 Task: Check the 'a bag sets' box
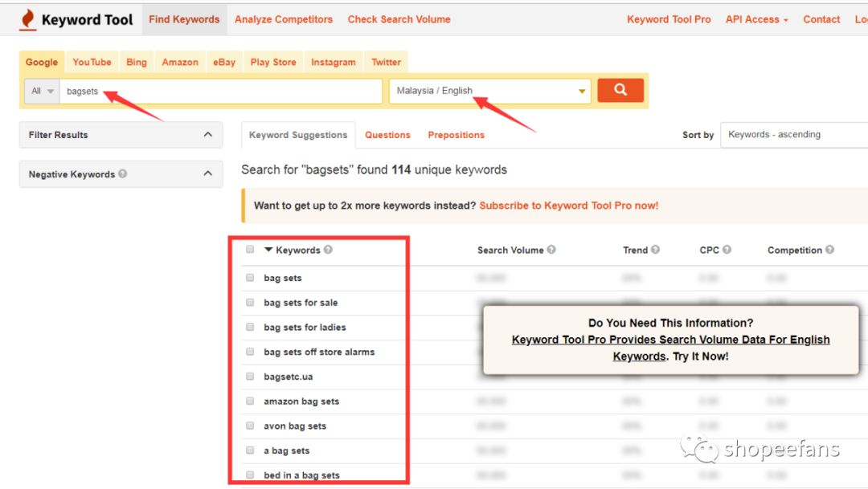pyautogui.click(x=250, y=450)
